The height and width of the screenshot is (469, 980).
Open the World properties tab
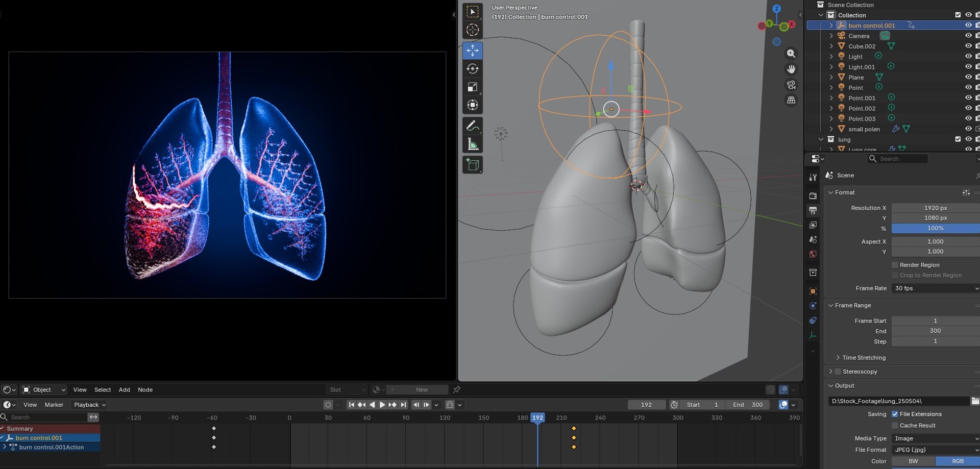click(813, 254)
